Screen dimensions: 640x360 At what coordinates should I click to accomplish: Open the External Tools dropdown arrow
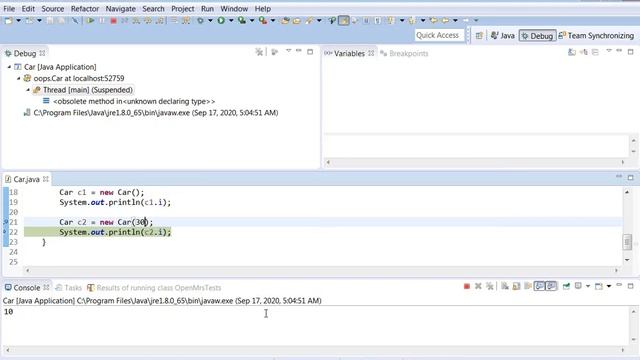point(273,20)
